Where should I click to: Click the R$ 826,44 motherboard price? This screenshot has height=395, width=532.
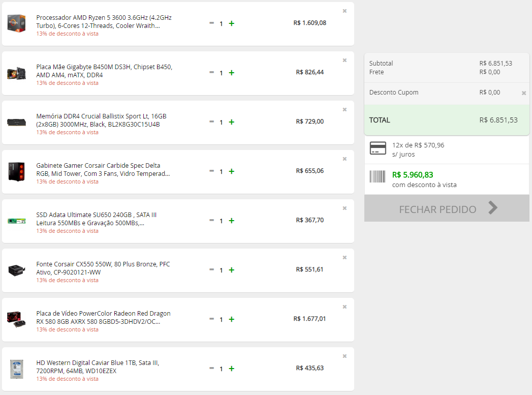click(x=310, y=72)
